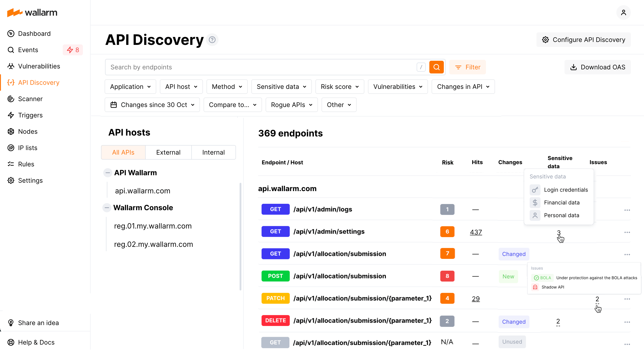The image size is (644, 350).
Task: Click the search magnifier button
Action: coord(437,67)
